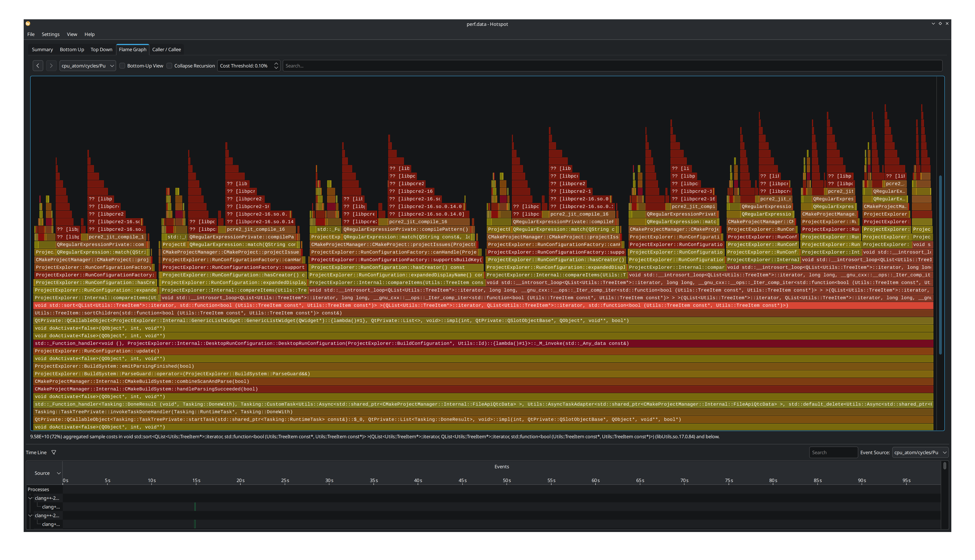
Task: Open the cpu_atom/cycles cost dropdown in toolbar
Action: tap(88, 66)
